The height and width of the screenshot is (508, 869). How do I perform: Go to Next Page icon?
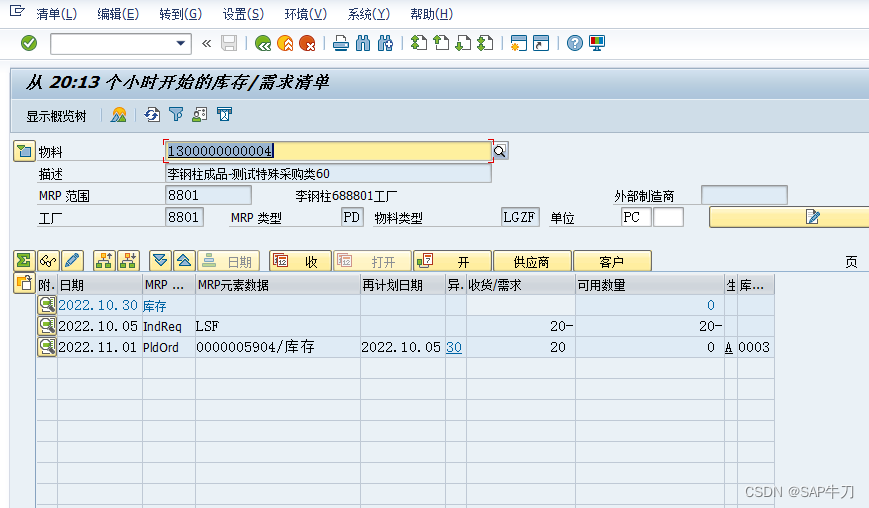463,43
